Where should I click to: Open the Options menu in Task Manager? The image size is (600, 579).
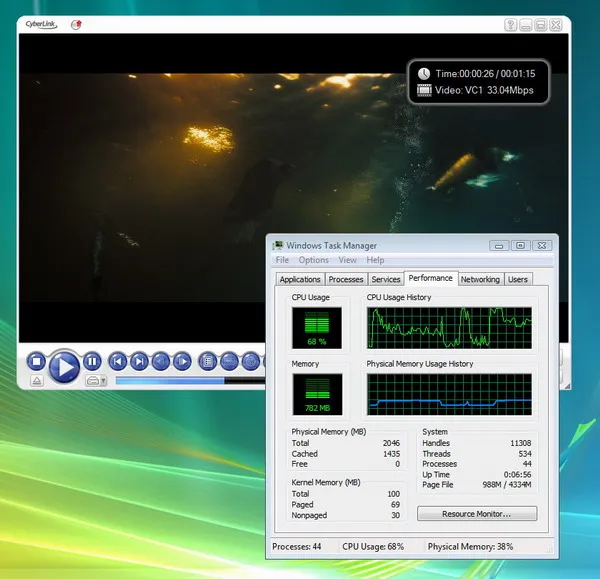click(x=313, y=260)
